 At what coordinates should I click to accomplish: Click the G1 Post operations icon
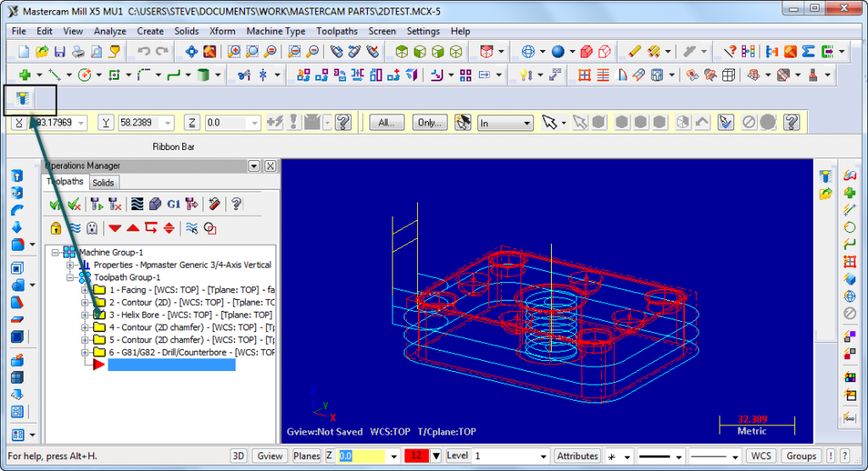(173, 204)
